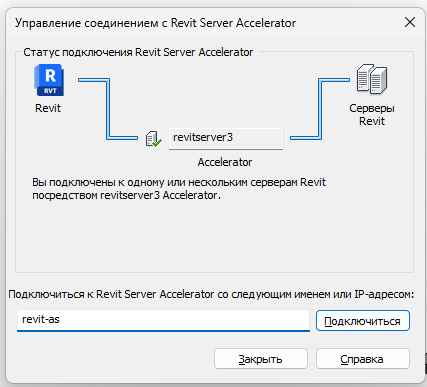Focus the revit-as name or IP input field
This screenshot has height=387, width=427.
[x=163, y=320]
